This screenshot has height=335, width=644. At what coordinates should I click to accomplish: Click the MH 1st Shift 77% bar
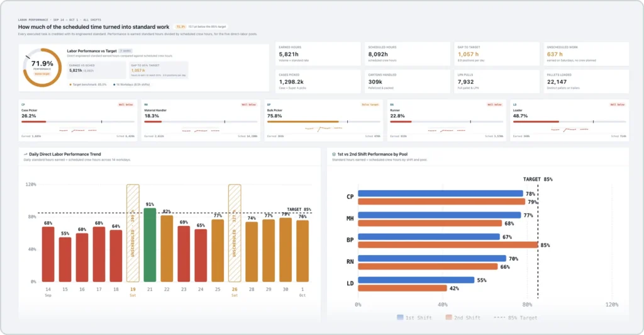point(440,215)
